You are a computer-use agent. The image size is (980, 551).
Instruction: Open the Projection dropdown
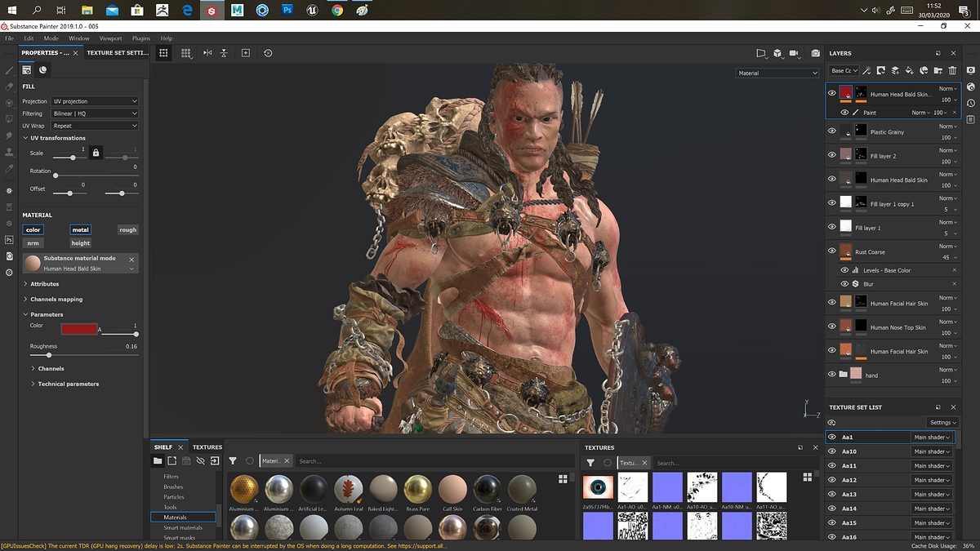94,101
